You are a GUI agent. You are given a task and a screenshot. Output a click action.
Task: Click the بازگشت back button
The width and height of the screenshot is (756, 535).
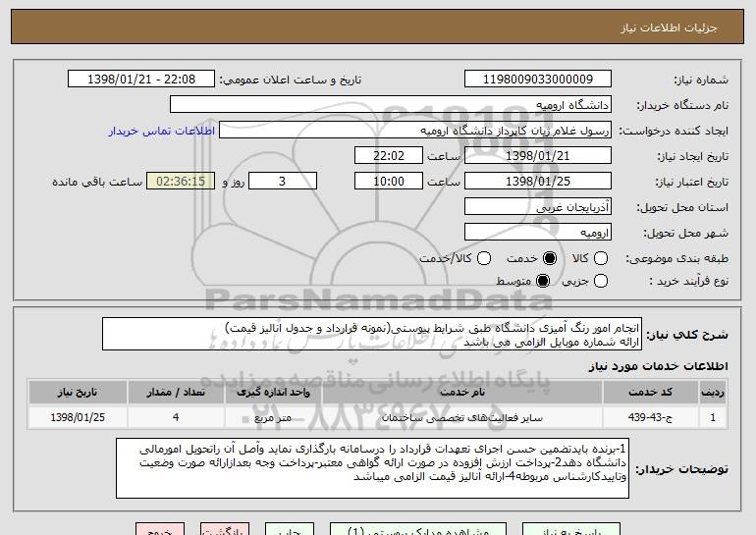225,529
